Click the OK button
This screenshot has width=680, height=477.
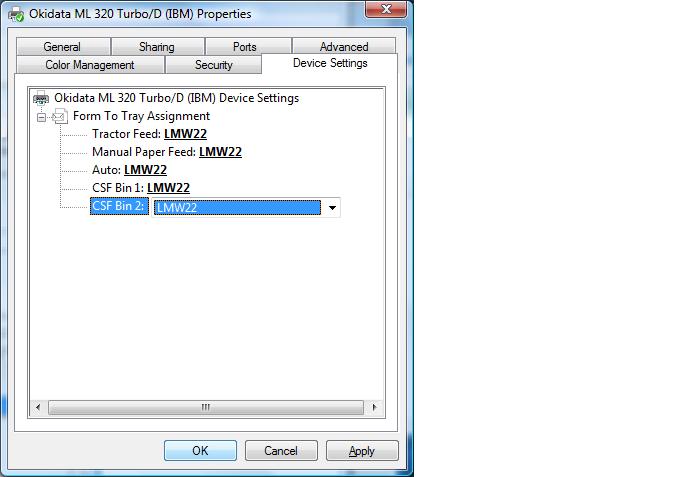tap(200, 451)
